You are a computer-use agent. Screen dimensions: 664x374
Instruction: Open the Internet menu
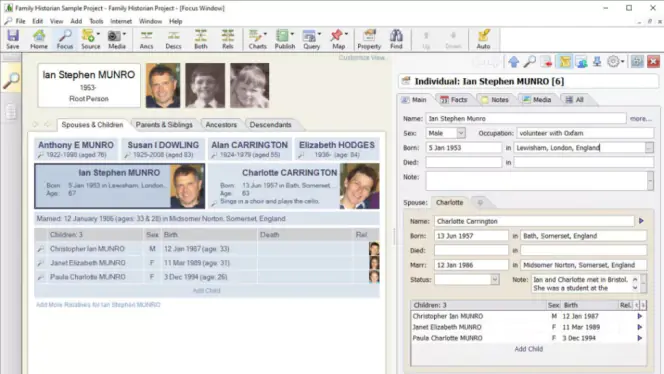point(121,21)
